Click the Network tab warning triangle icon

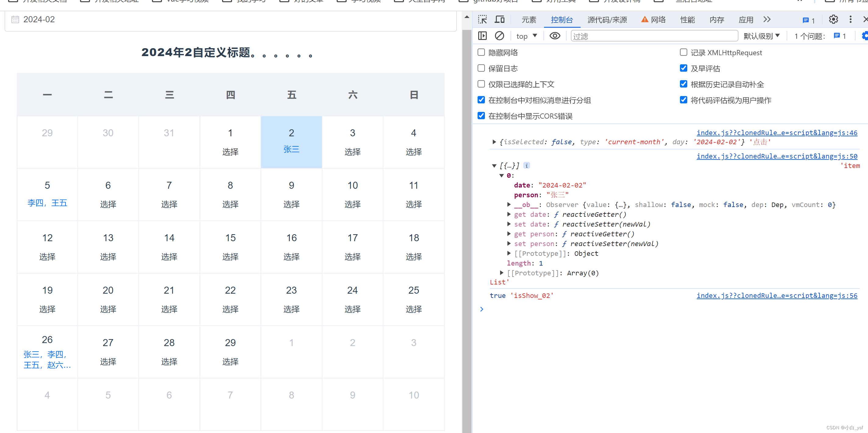644,20
